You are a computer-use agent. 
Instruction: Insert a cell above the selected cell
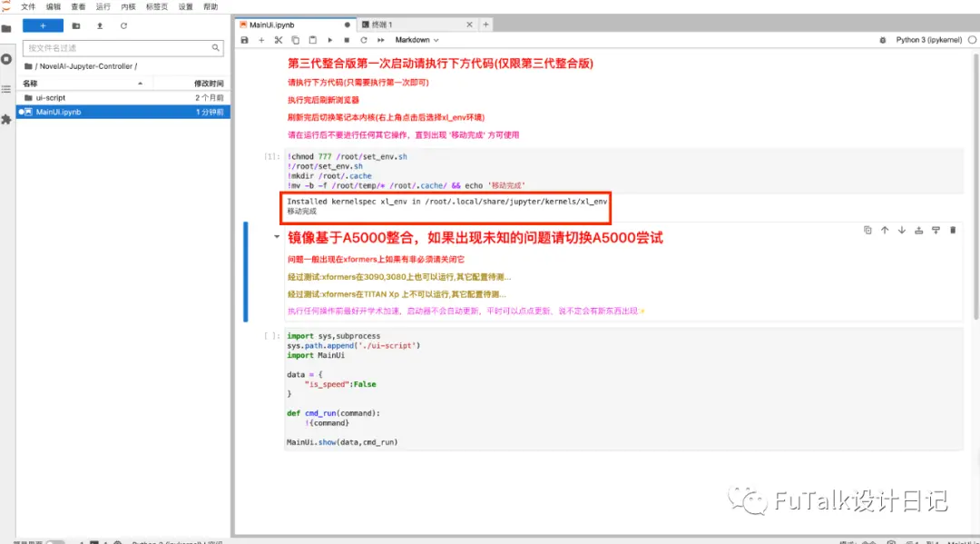[x=918, y=231]
